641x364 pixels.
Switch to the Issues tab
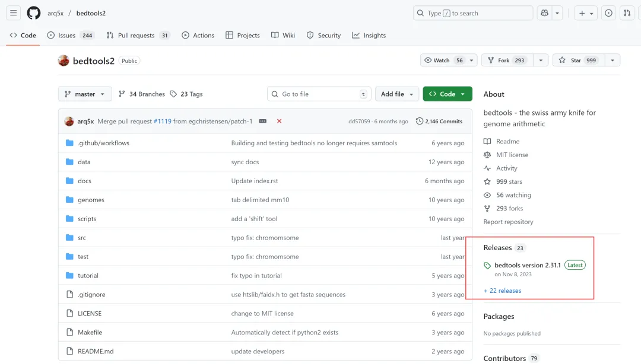(x=71, y=35)
